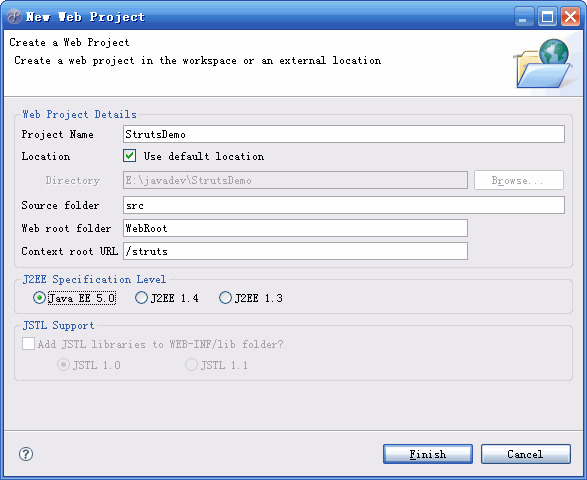This screenshot has height=480, width=587.
Task: Select J2EE 1.3 specification level
Action: point(225,298)
